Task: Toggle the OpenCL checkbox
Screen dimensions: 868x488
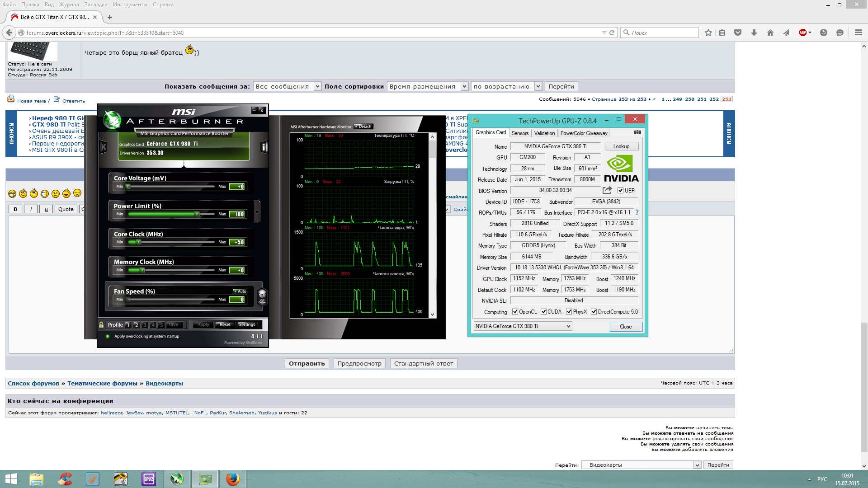Action: click(x=515, y=312)
